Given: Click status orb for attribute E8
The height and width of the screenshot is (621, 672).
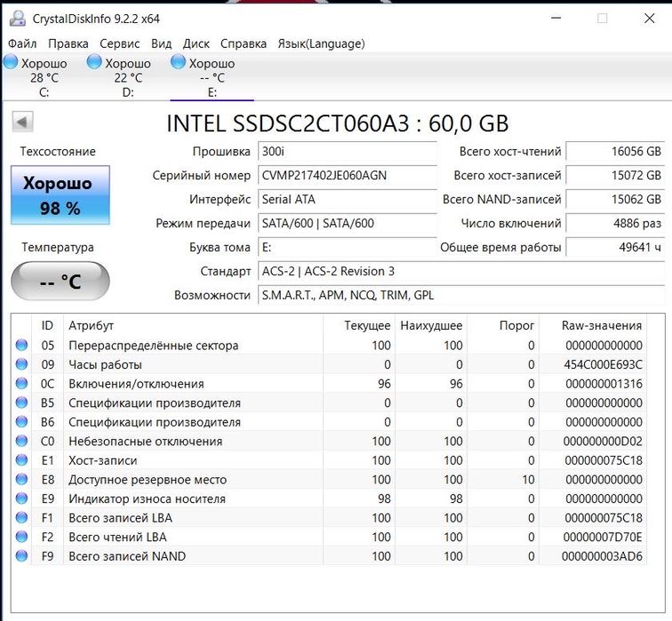Looking at the screenshot, I should click(x=21, y=479).
